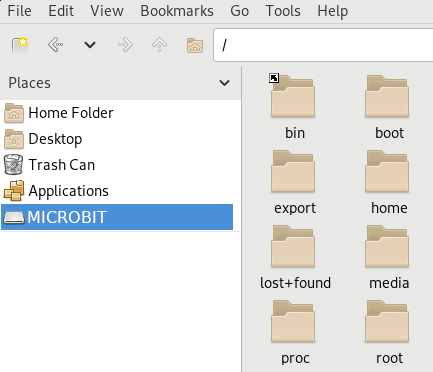Click the "proc" folder name label
The width and height of the screenshot is (433, 372).
click(x=295, y=359)
